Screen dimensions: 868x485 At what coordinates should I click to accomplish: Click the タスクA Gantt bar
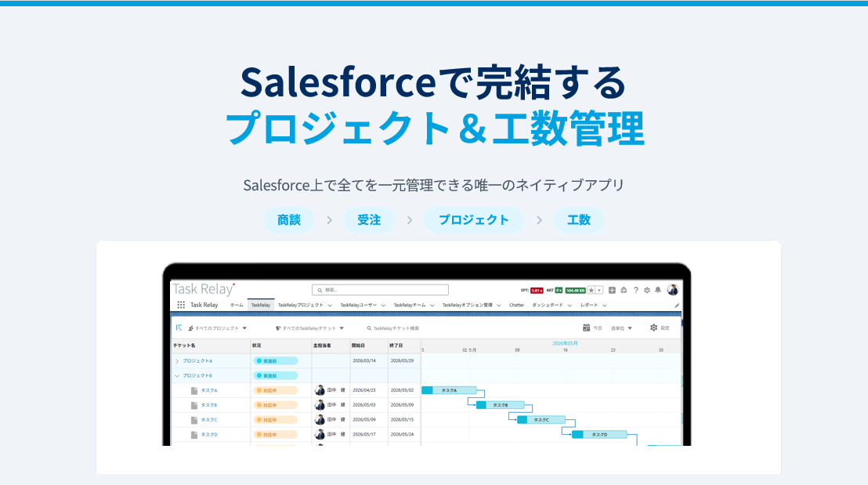[449, 390]
